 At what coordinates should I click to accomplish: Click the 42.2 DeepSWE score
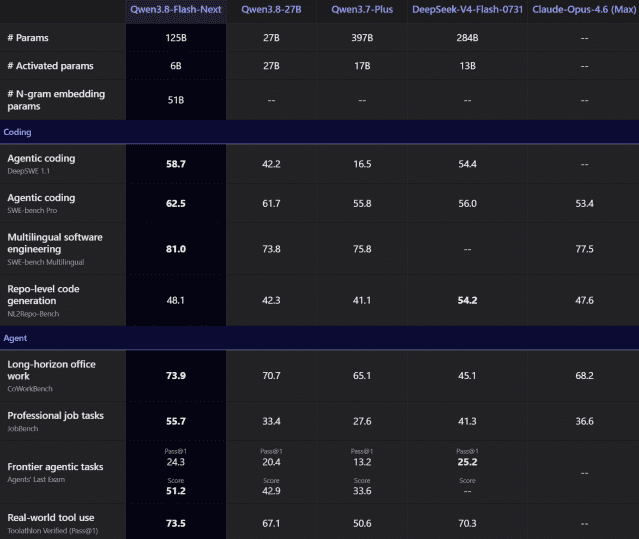271,164
